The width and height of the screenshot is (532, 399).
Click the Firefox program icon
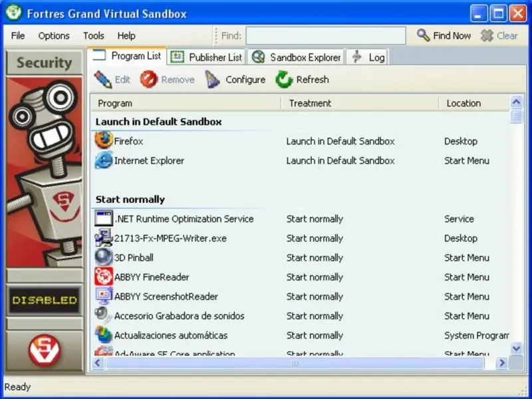click(x=104, y=141)
